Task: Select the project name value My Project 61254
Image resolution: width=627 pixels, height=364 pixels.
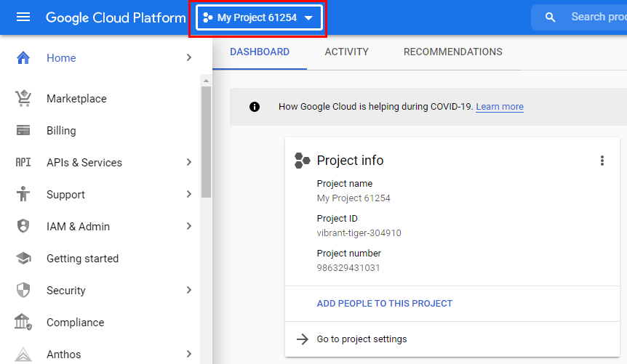Action: (354, 198)
